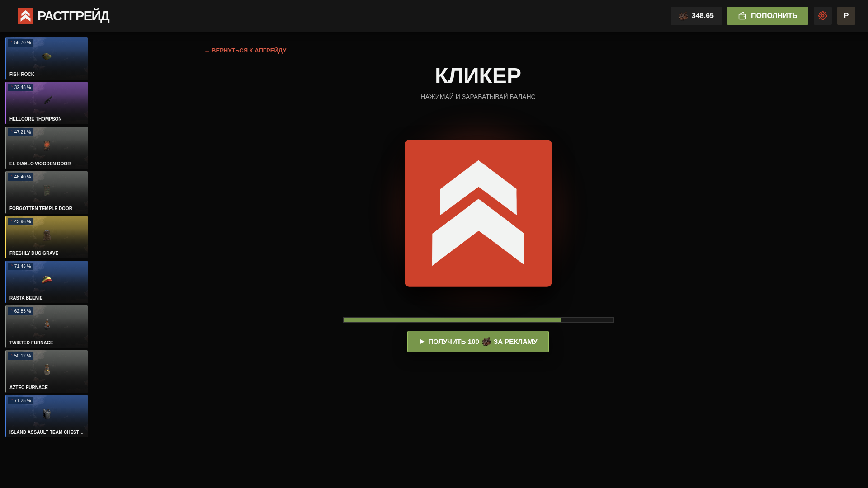Viewport: 868px width, 488px height.
Task: Open the Island Assault Team Chest card
Action: click(47, 416)
